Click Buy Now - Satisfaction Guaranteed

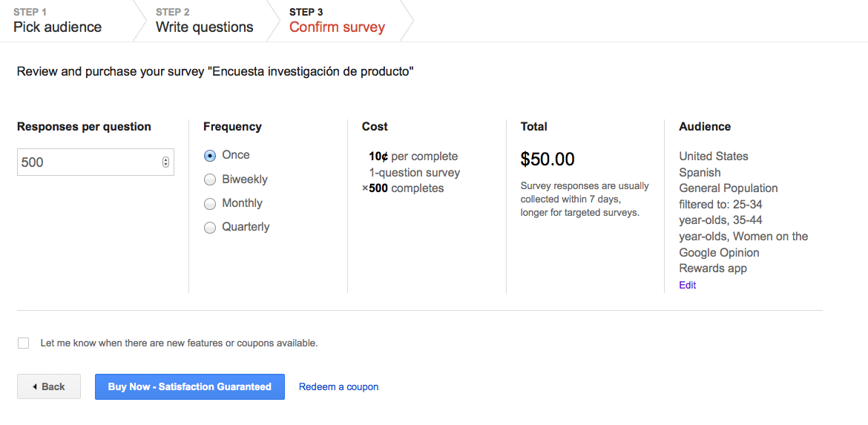click(190, 387)
